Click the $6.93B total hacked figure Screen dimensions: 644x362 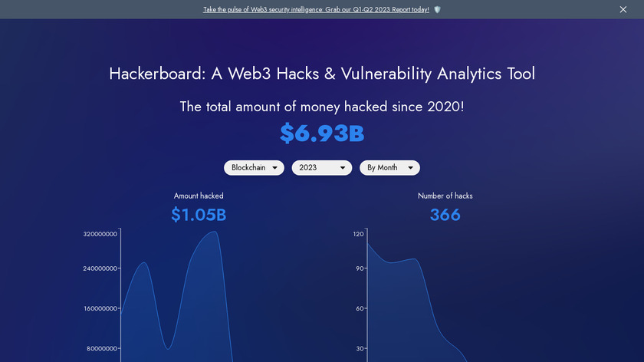coord(322,133)
